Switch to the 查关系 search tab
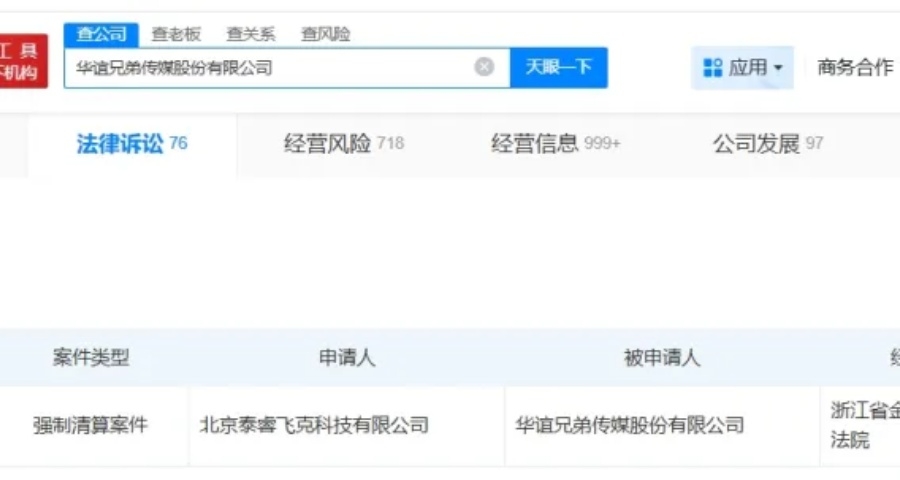This screenshot has height=480, width=900. pos(251,34)
